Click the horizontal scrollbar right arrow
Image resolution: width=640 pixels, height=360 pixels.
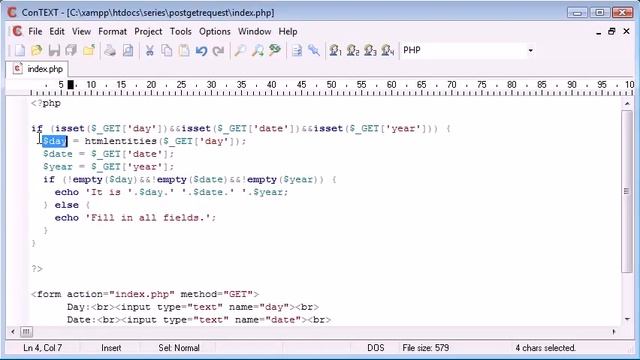pyautogui.click(x=614, y=332)
